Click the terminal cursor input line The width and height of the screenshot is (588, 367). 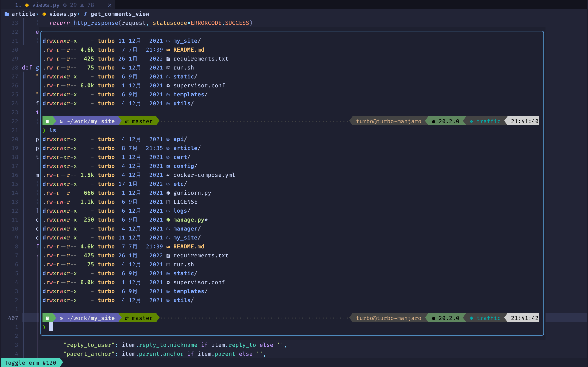(x=51, y=327)
